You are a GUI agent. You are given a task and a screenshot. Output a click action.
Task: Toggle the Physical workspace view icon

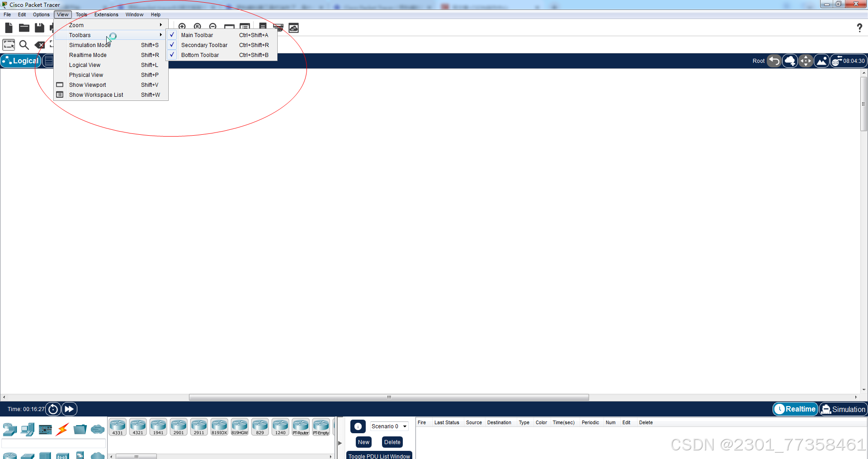tap(48, 61)
